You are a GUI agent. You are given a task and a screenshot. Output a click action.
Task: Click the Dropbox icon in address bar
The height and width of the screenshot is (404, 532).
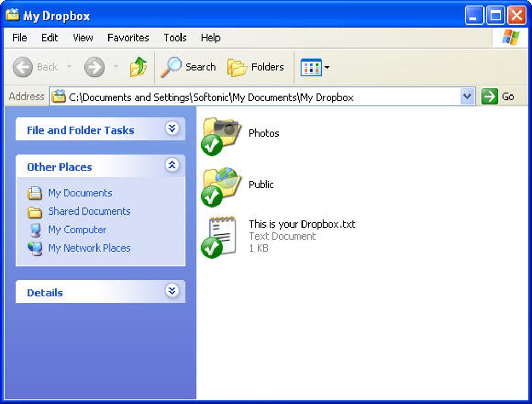click(x=58, y=97)
